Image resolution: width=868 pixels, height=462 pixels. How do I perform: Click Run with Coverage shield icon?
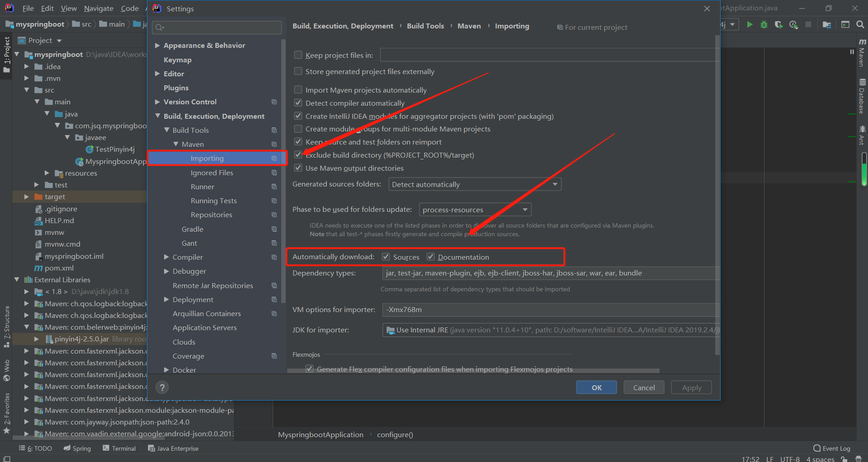pyautogui.click(x=778, y=24)
